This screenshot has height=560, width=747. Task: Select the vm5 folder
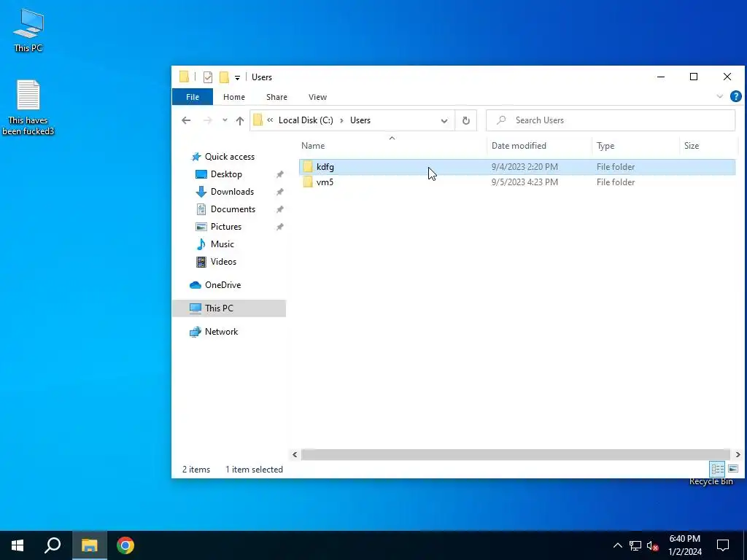[517, 182]
